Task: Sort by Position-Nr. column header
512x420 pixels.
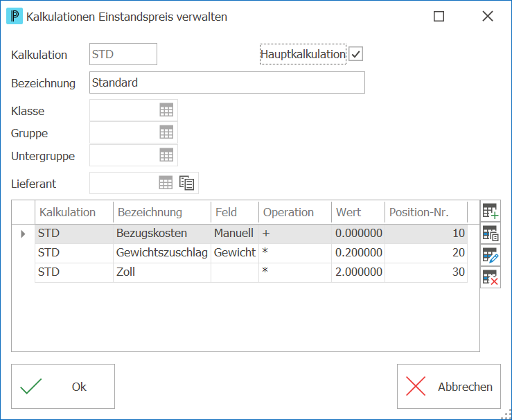Action: 426,212
